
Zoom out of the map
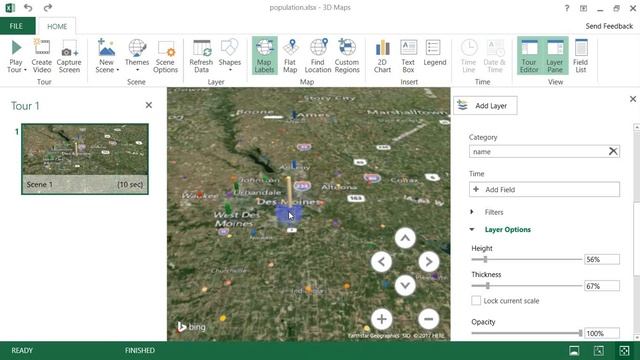429,319
